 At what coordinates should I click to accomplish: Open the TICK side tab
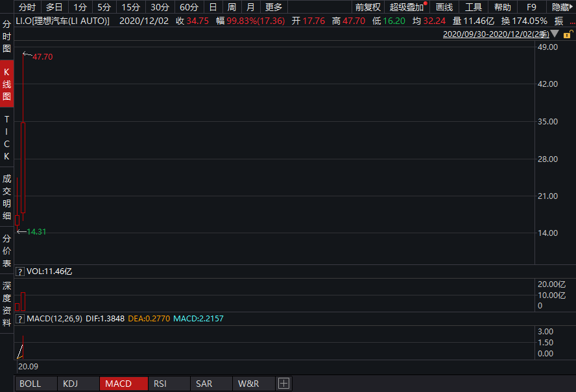6,137
